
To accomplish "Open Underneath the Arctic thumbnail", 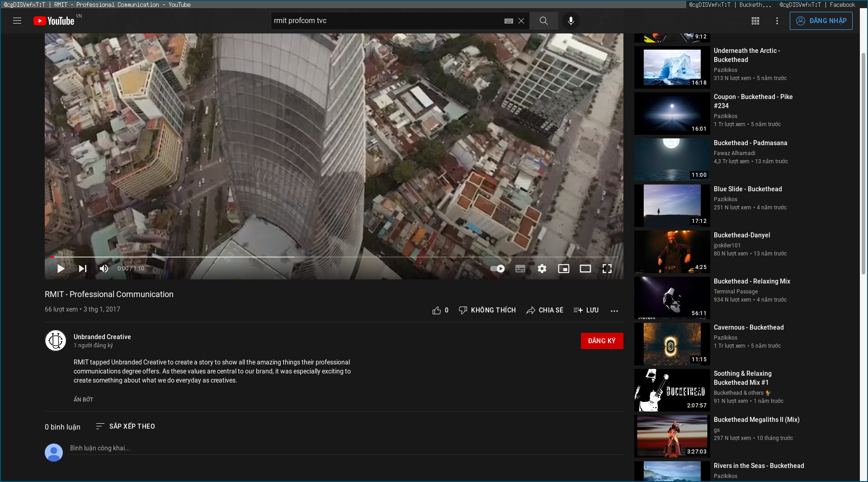I will (672, 67).
